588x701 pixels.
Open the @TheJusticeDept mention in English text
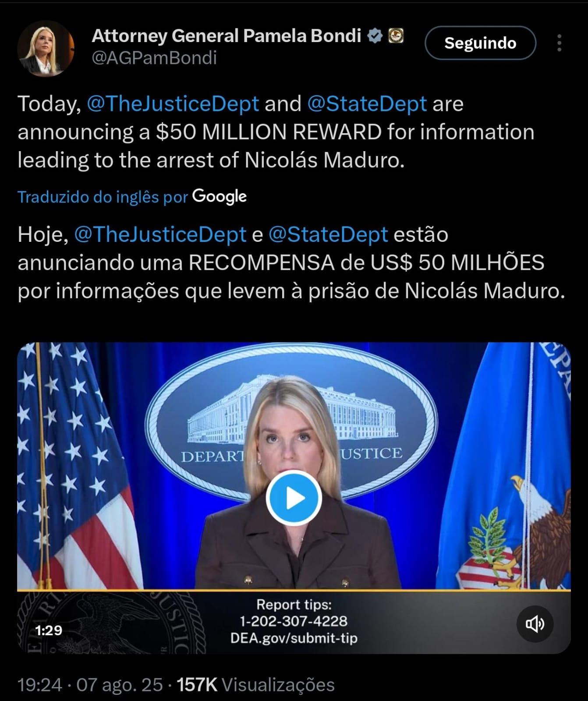tap(173, 104)
